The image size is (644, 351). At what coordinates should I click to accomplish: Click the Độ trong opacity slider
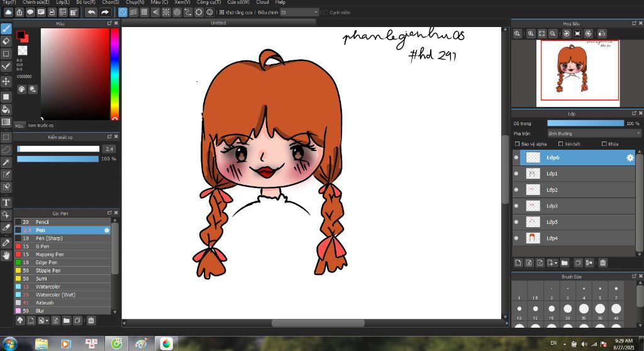click(x=586, y=123)
